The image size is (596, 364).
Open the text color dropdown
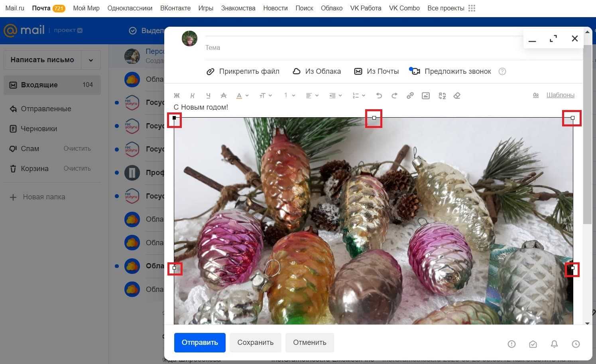242,96
